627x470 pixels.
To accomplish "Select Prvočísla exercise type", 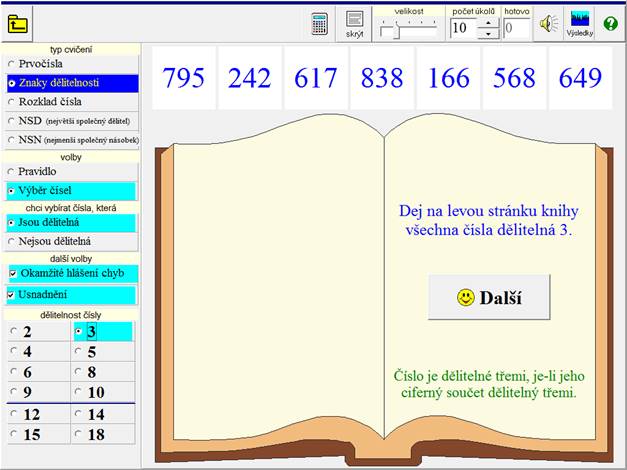I will pyautogui.click(x=72, y=64).
